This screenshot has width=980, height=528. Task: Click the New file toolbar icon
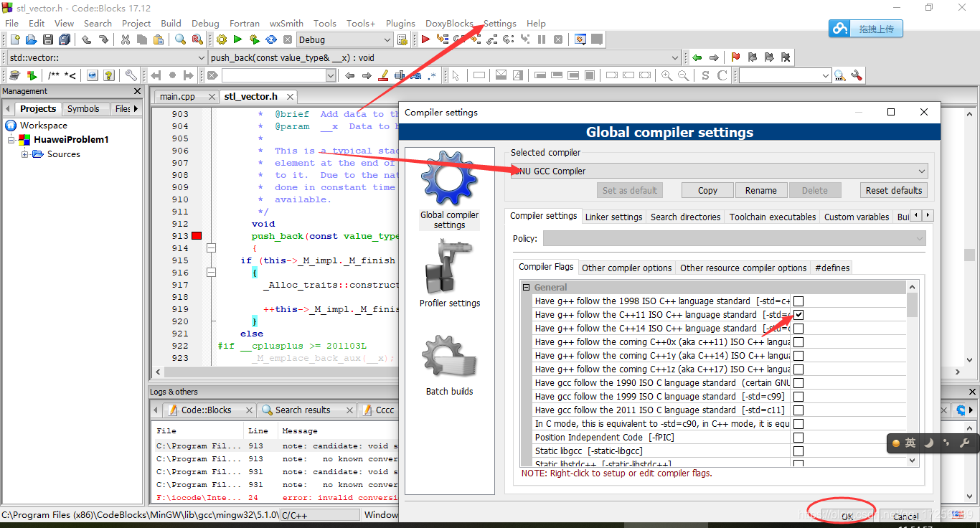[x=14, y=39]
